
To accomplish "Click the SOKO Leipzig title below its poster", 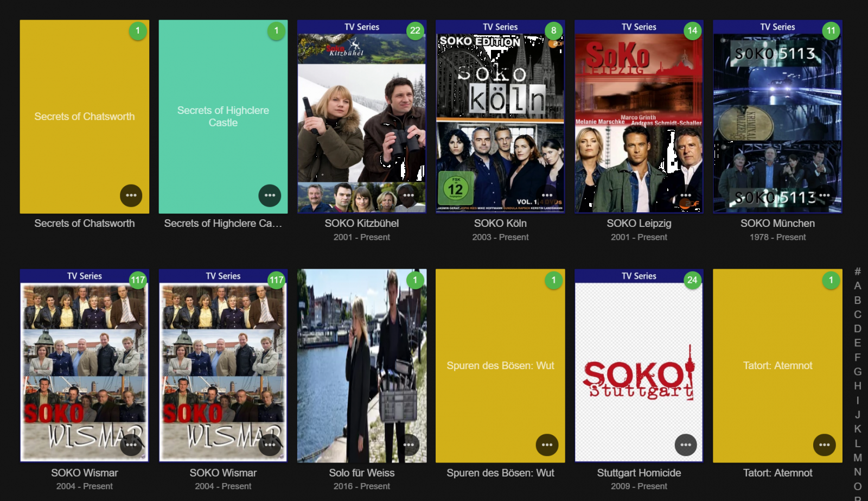I will point(639,223).
